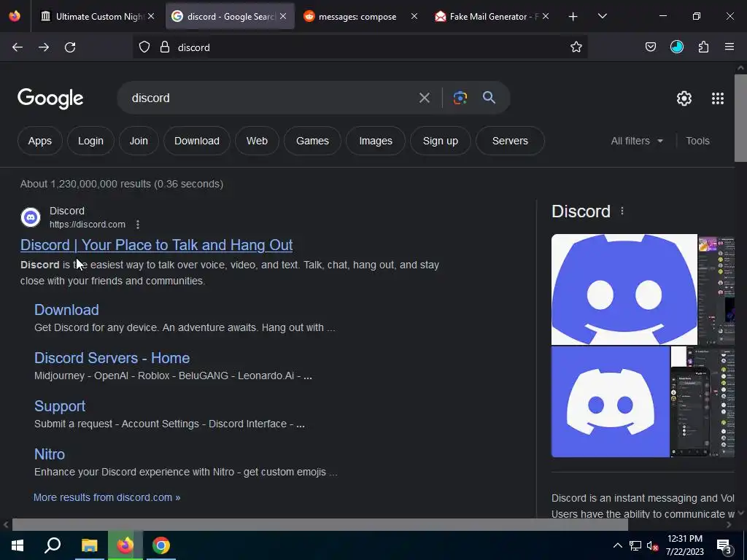
Task: Open the large Discord logo image
Action: coord(624,289)
